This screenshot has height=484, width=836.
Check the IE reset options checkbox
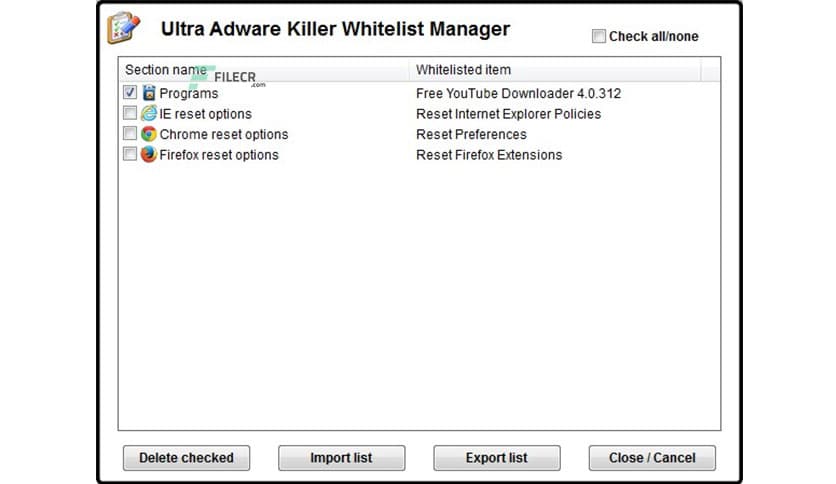(x=130, y=112)
